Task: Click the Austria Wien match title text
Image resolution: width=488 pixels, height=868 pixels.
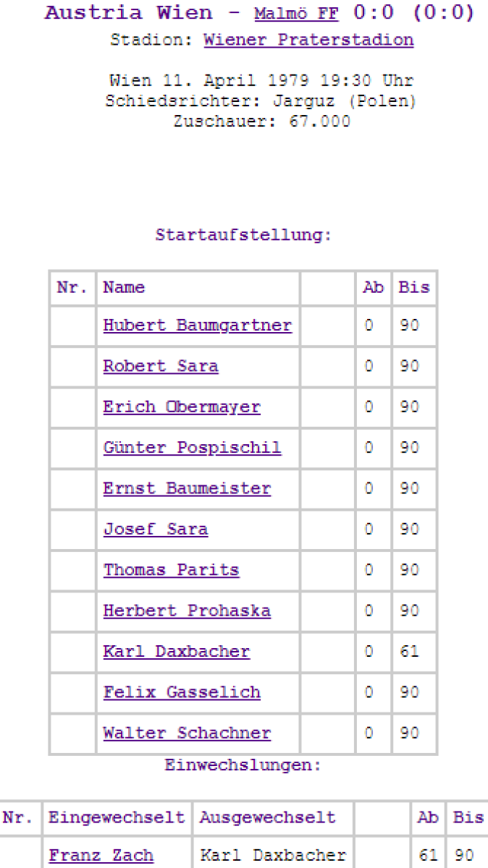Action: click(x=129, y=13)
